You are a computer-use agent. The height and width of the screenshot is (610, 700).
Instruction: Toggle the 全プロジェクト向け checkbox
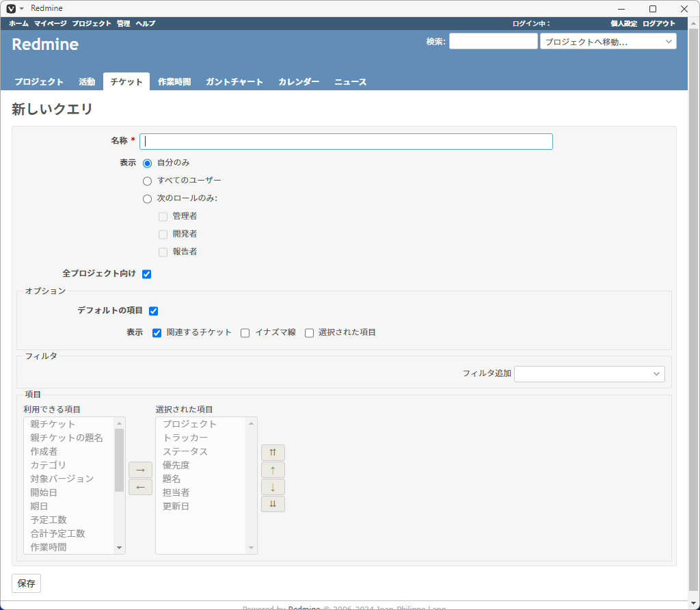(146, 274)
